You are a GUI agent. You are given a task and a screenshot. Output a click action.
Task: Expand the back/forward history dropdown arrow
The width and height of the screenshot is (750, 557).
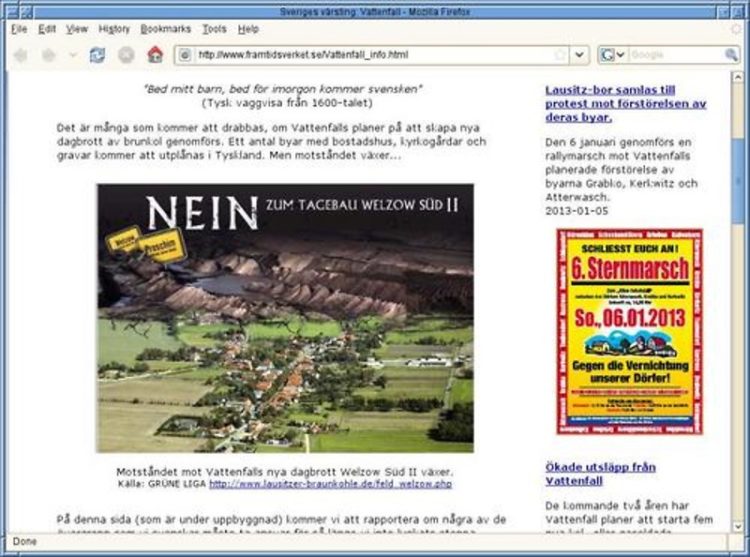72,54
